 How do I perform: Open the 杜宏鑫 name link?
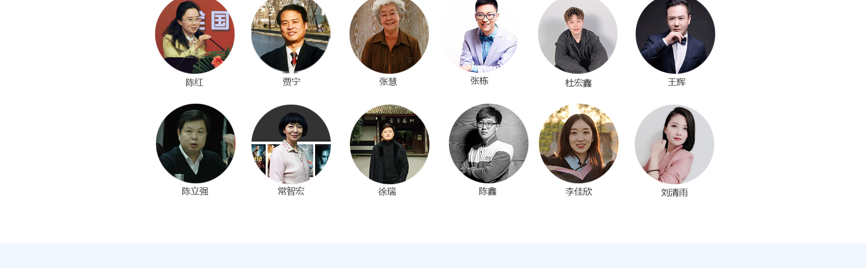pos(578,83)
